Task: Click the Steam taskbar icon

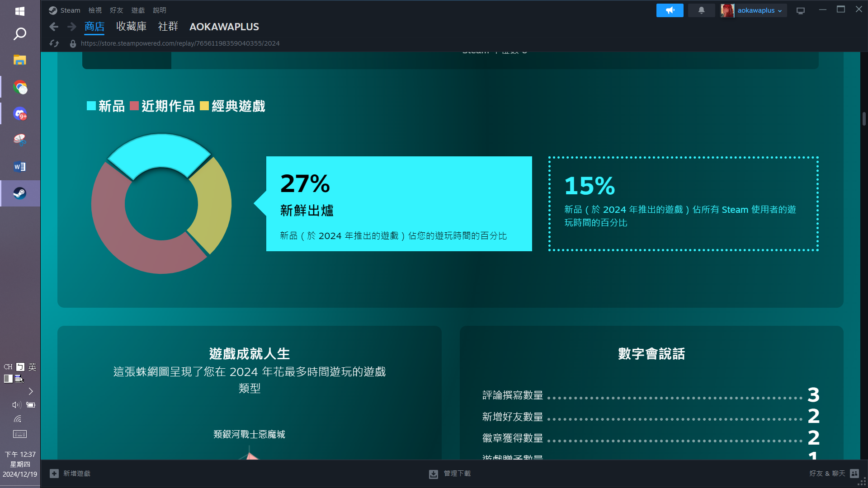Action: [20, 193]
